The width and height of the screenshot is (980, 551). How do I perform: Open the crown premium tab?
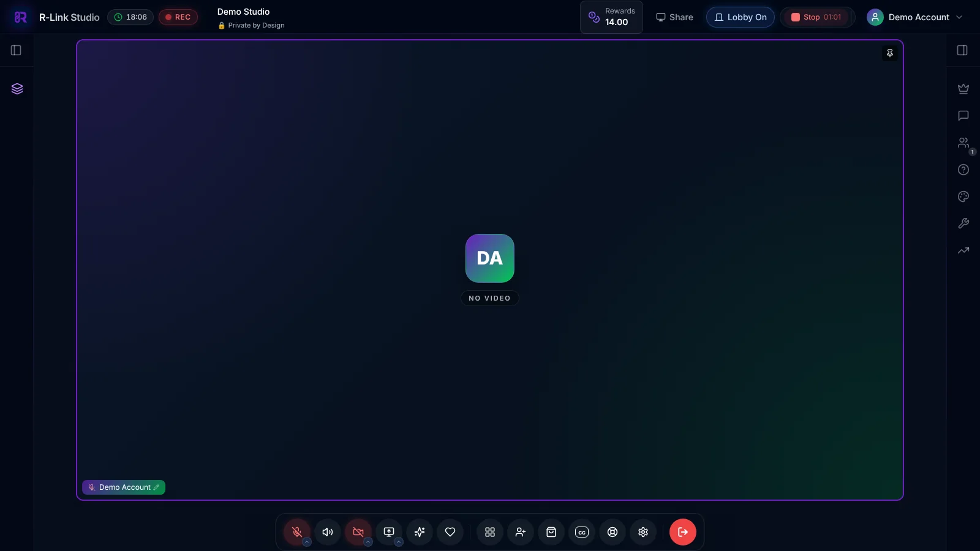[963, 89]
